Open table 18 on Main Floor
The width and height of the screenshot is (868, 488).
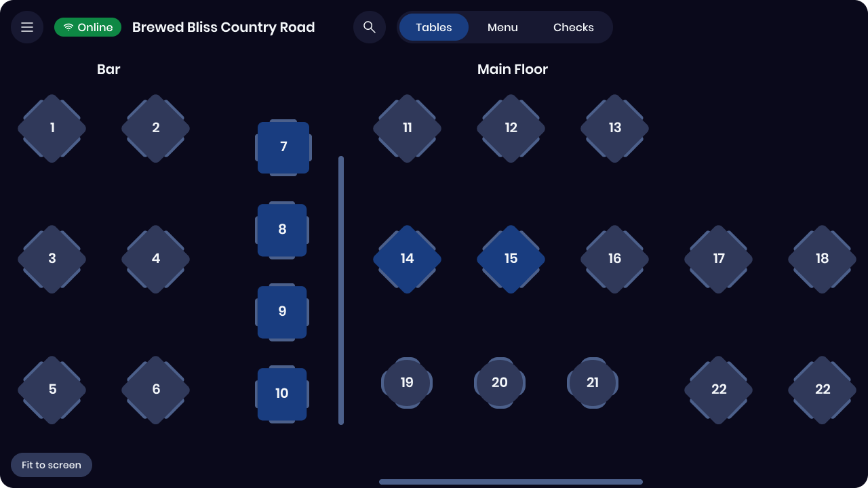coord(822,259)
